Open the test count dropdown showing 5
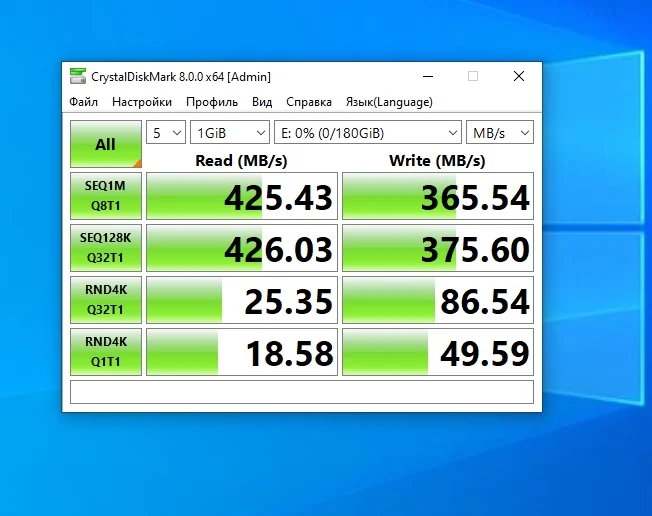Viewport: 652px width, 516px height. tap(166, 133)
